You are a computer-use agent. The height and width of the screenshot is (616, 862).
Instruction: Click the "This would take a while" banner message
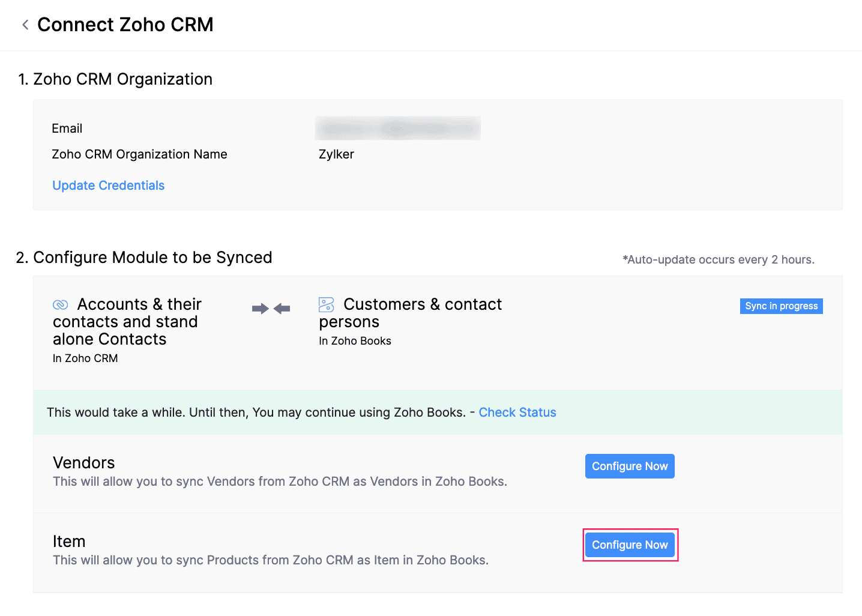click(256, 412)
